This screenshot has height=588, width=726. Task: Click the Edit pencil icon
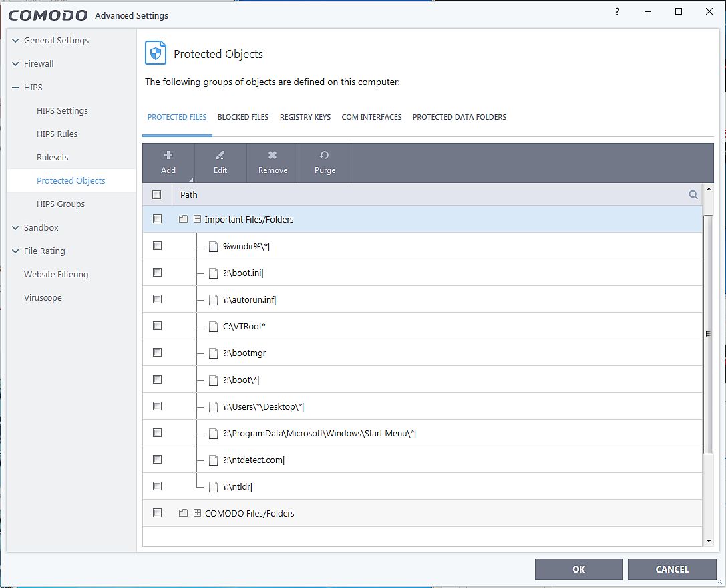(x=220, y=155)
